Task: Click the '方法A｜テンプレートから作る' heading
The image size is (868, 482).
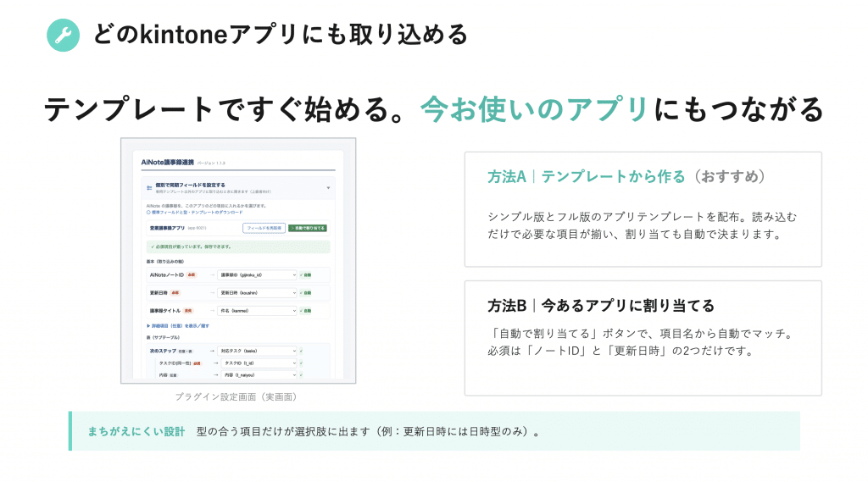Action: [587, 176]
